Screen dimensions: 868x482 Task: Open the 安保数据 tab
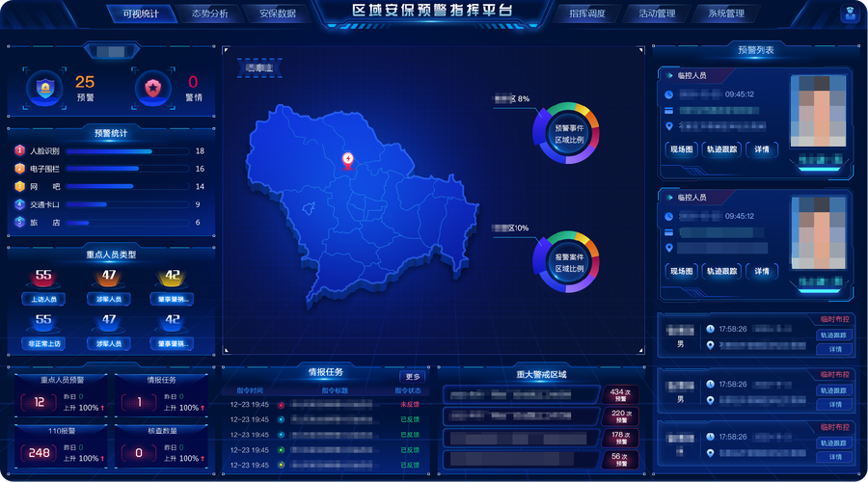coord(278,14)
